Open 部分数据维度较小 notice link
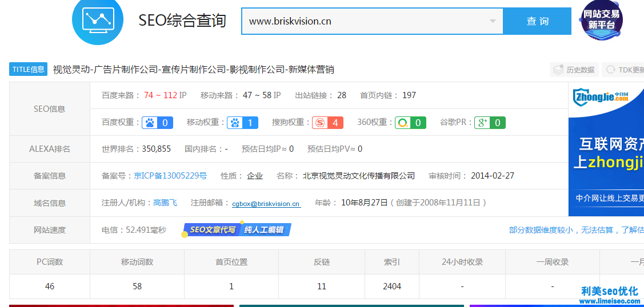Screen dimensions: 644x307 576,230
